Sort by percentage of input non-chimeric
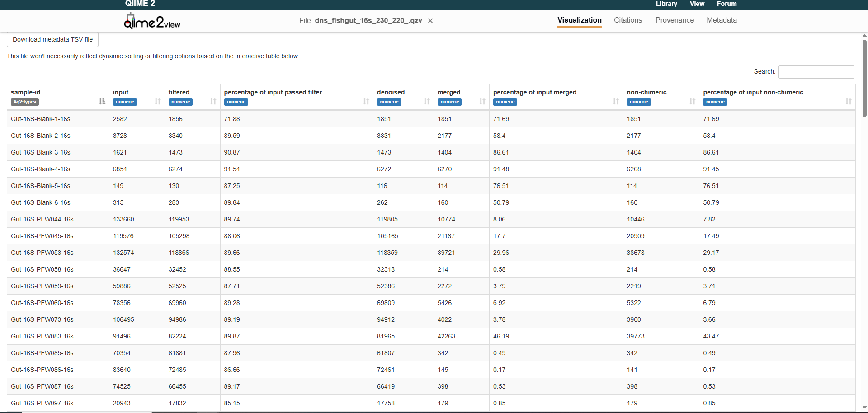Screen dimensions: 868x413 click(848, 101)
